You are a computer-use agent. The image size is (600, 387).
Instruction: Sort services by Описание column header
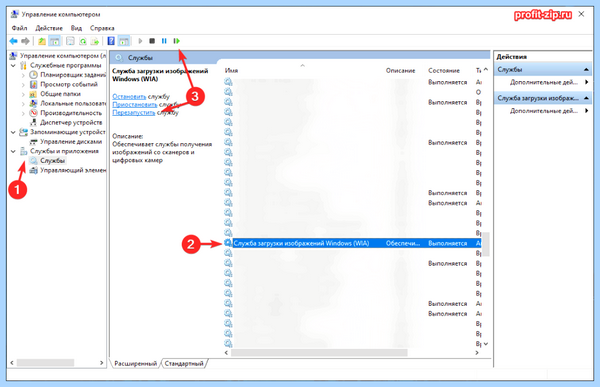coord(400,70)
